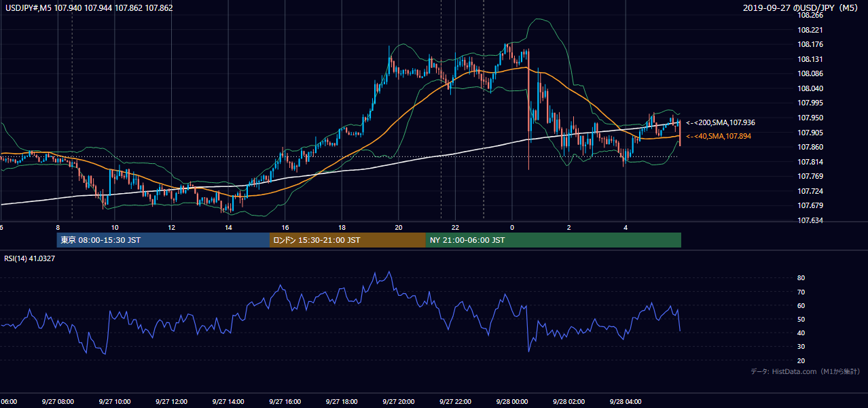Click price axis value 107.679
Viewport: 868px width, 408px height.
click(810, 205)
